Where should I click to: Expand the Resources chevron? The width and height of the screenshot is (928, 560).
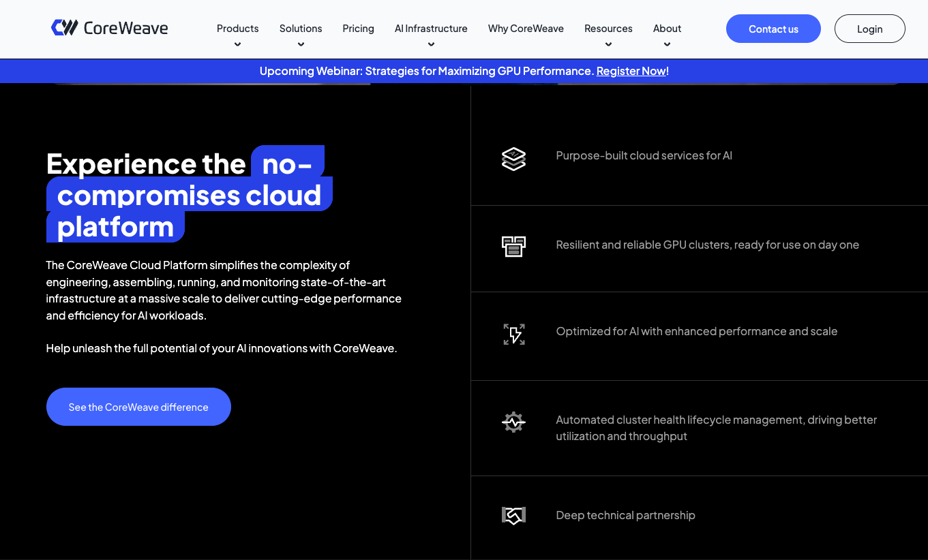[x=608, y=44]
